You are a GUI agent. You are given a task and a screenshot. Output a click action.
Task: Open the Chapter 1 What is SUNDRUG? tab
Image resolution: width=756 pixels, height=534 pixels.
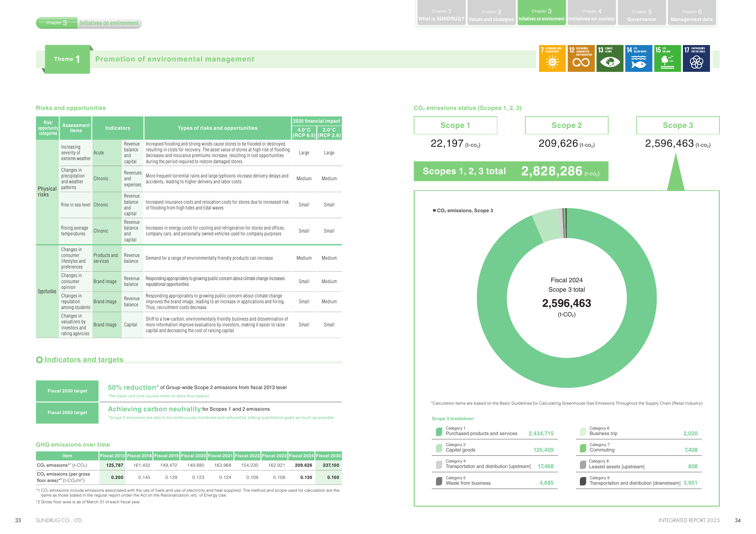click(x=441, y=13)
